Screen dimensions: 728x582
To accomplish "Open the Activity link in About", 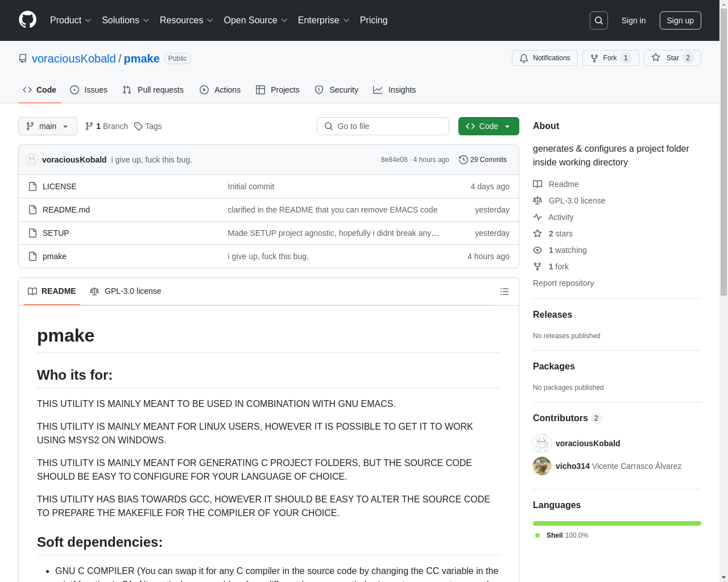I will pos(553,217).
